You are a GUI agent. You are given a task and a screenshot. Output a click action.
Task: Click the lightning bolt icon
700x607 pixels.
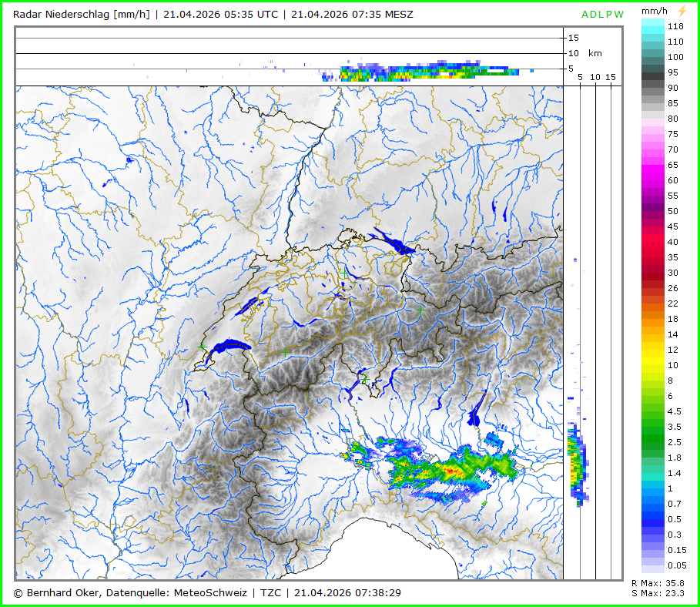(x=681, y=12)
